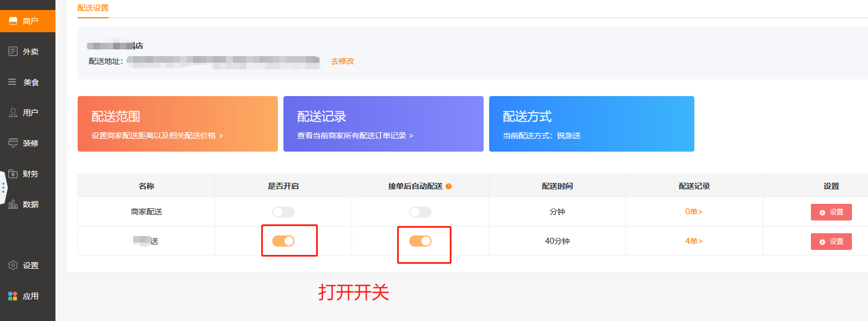
Task: Click 设置 button for 商家配送 row
Action: pos(831,212)
